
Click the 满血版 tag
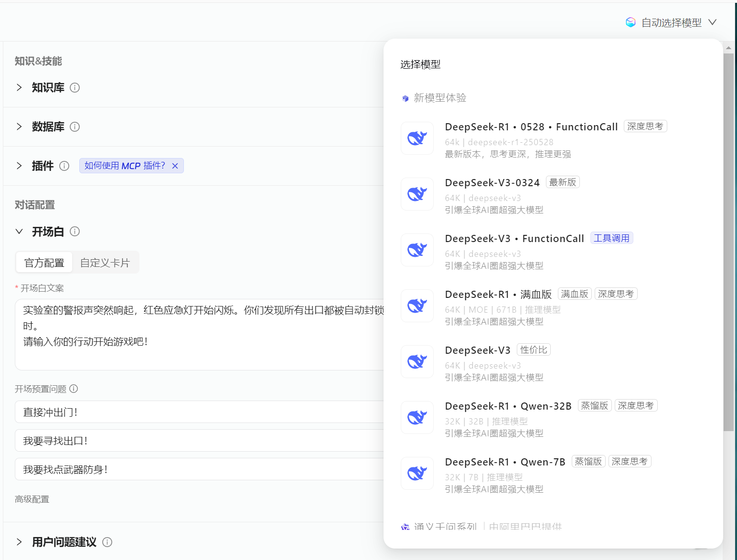(x=575, y=294)
